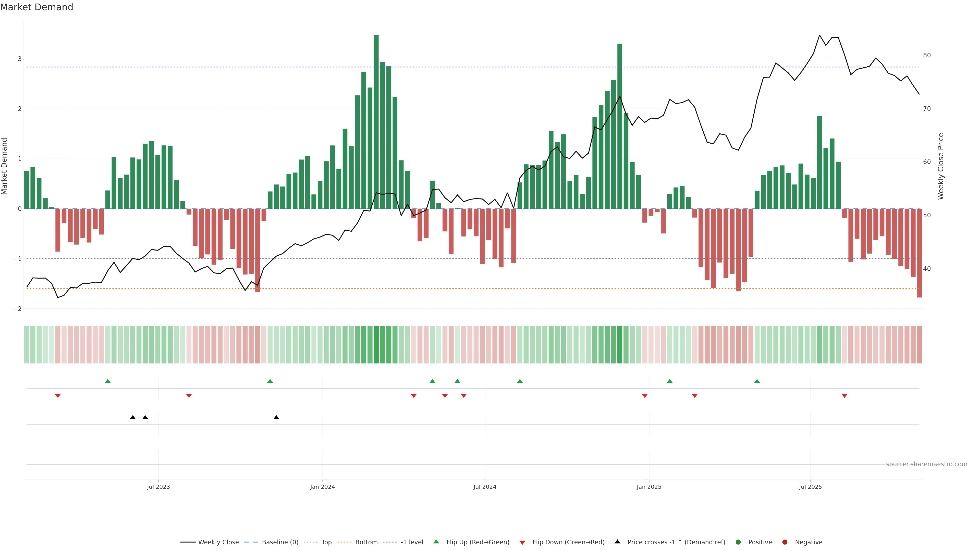The height and width of the screenshot is (551, 980).
Task: Click the rightmost red Flip Down marker
Action: tap(844, 396)
